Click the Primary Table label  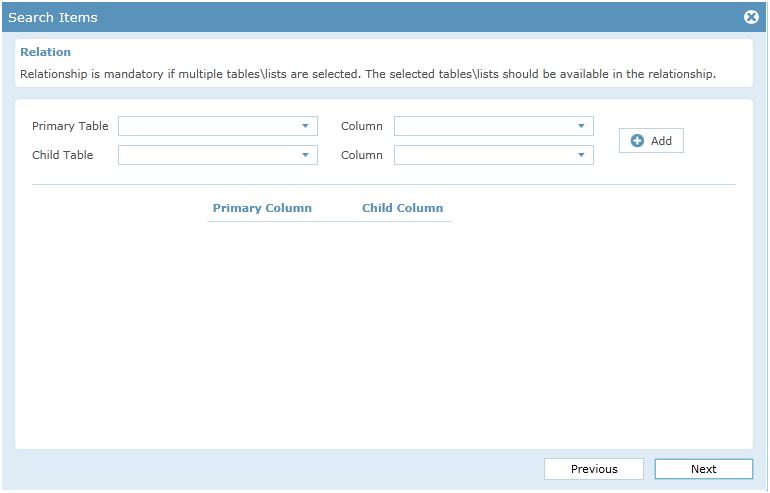click(70, 126)
